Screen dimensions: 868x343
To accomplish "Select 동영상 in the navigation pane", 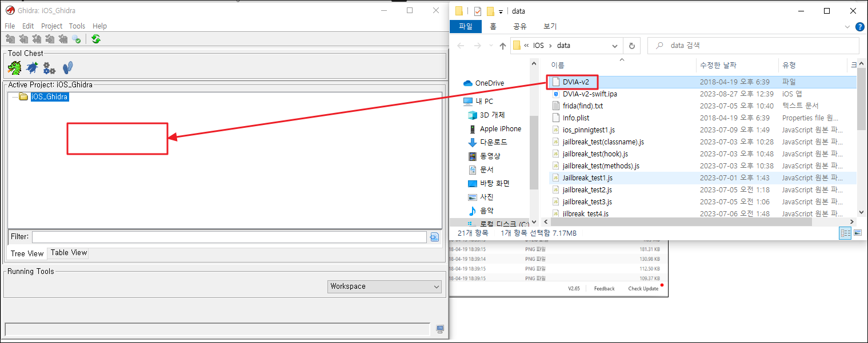I will click(x=484, y=156).
